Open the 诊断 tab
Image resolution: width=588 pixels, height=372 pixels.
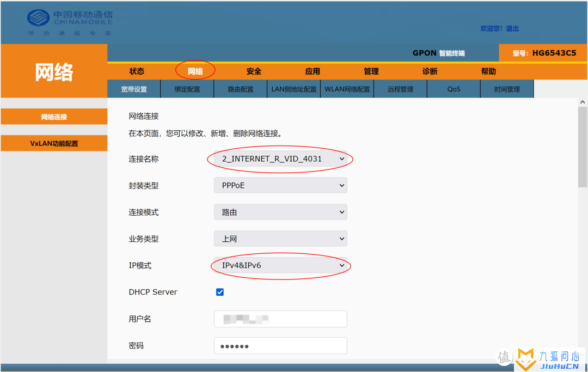(430, 71)
